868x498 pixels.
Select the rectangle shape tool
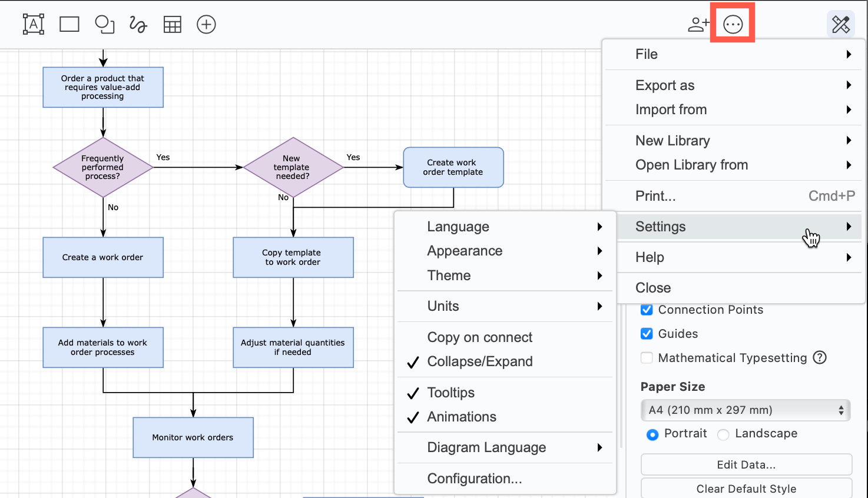pyautogui.click(x=69, y=24)
